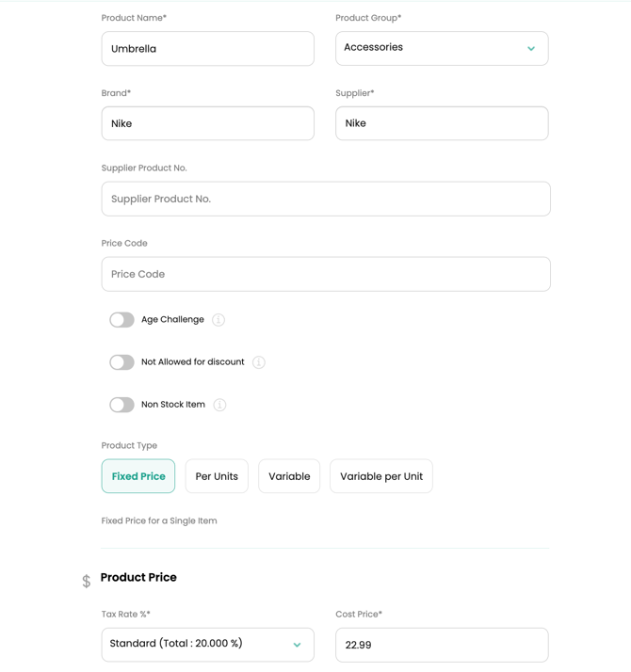
Task: Choose Per Units product type
Action: [217, 476]
